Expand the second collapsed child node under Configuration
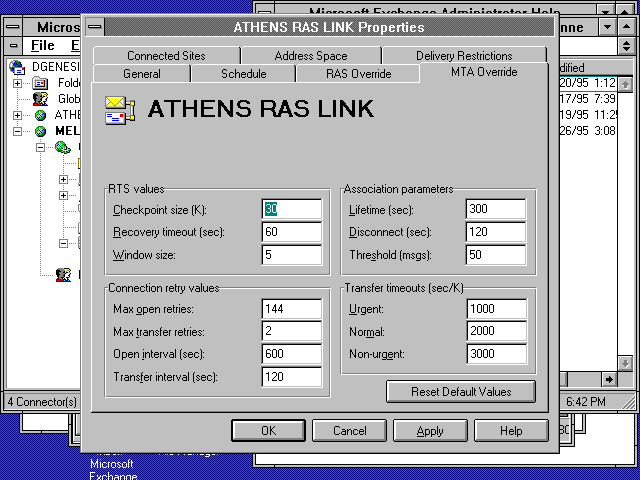The image size is (640, 480). (63, 196)
